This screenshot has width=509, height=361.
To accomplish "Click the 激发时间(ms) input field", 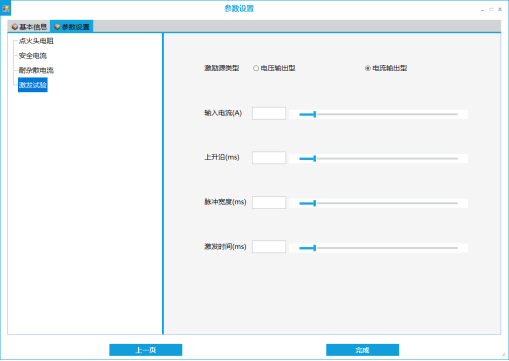I will pyautogui.click(x=269, y=247).
